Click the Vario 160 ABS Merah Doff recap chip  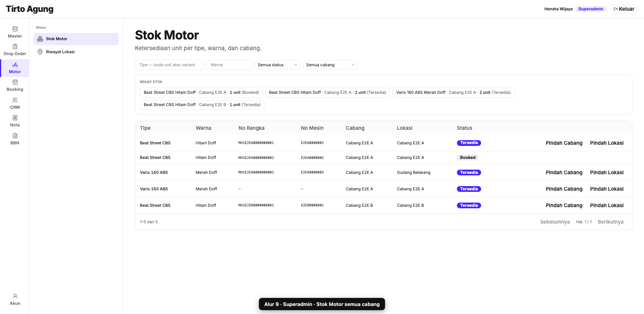click(x=453, y=93)
